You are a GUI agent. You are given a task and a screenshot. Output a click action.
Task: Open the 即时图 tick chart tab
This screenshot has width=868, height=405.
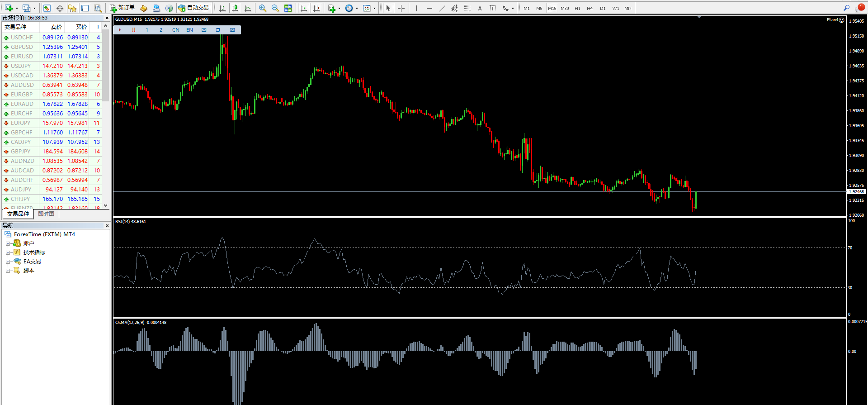tap(46, 214)
